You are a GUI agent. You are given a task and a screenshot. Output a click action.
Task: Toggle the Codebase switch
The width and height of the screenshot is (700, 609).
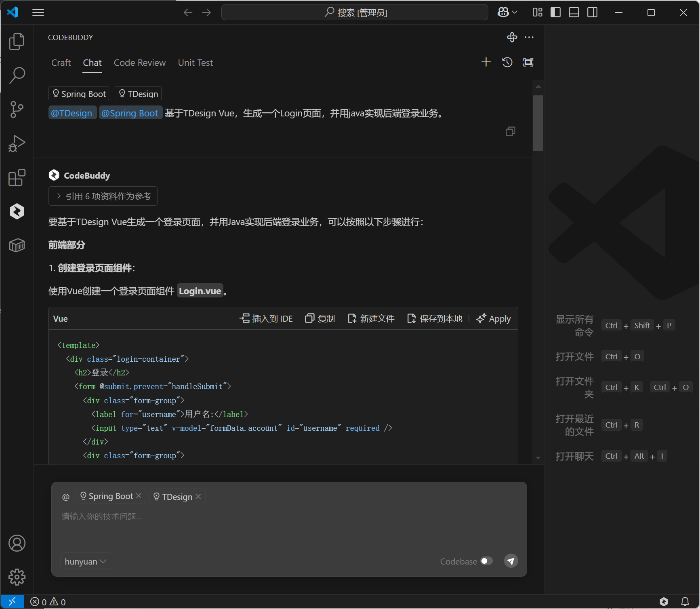[x=486, y=561]
